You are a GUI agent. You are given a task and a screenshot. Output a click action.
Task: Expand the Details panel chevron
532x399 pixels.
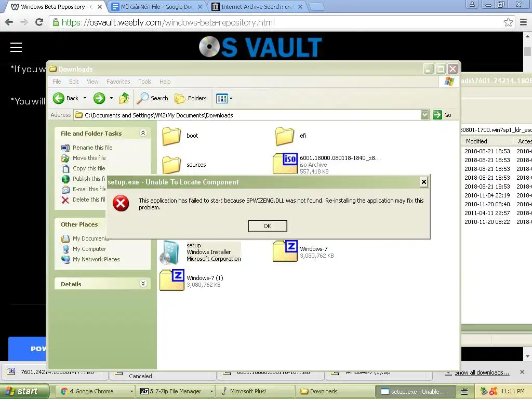pos(143,284)
